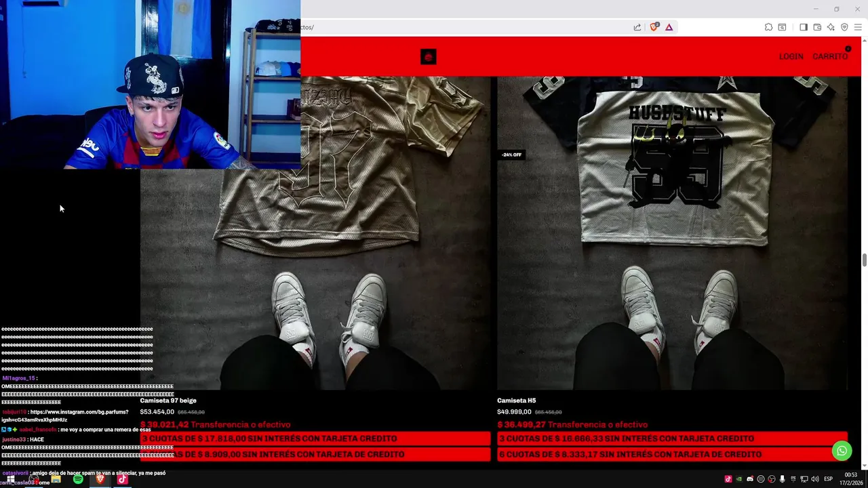
Task: Click the 3 cuotas de $ 17.818,00 banner
Action: pos(315,439)
